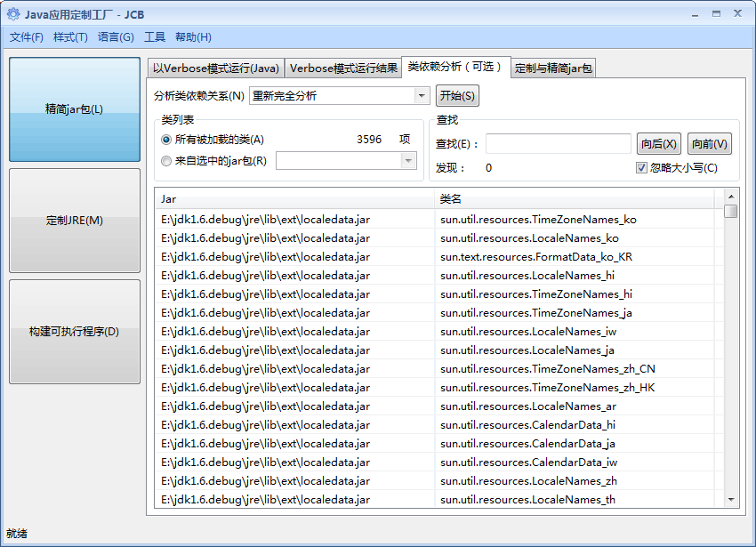Open the 文件(F) menu

pyautogui.click(x=26, y=37)
